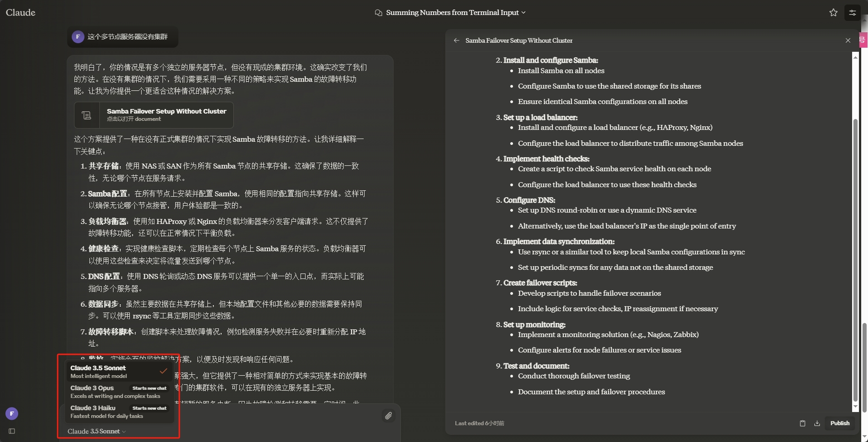Click the Claude logo
This screenshot has width=868, height=442.
pos(20,12)
